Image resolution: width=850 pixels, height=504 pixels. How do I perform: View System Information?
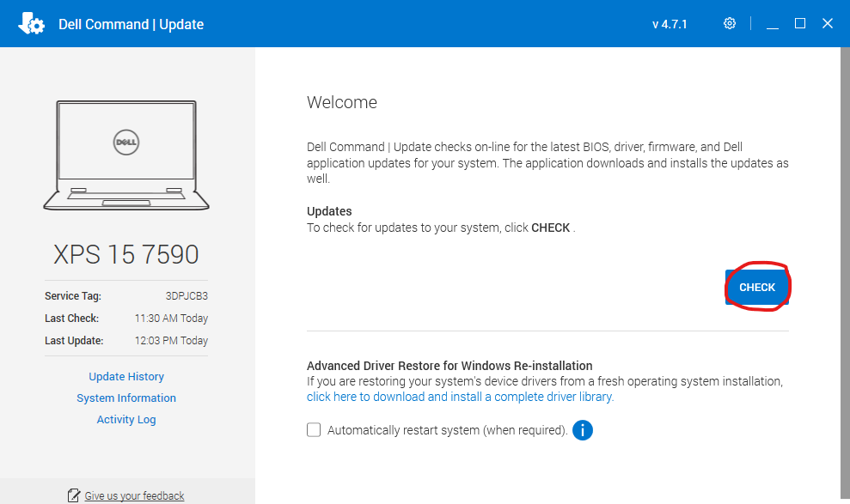pyautogui.click(x=125, y=398)
